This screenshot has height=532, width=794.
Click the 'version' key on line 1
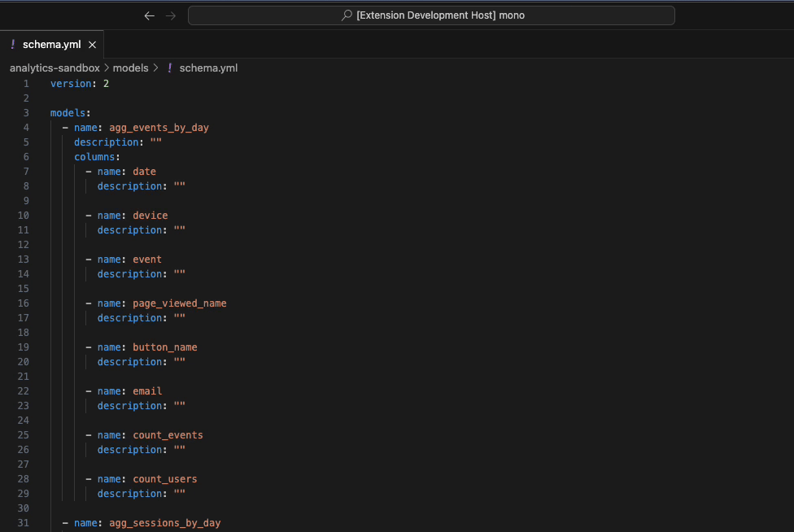click(71, 84)
